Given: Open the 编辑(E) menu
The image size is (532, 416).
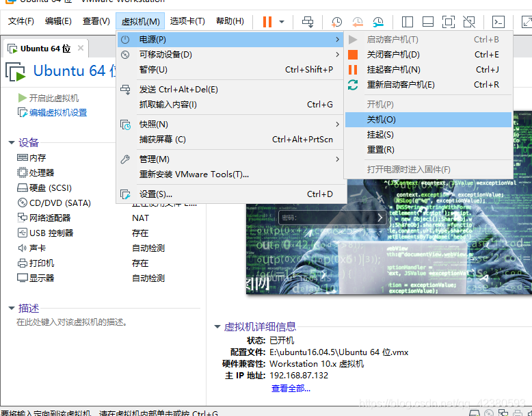Looking at the screenshot, I should pyautogui.click(x=58, y=21).
